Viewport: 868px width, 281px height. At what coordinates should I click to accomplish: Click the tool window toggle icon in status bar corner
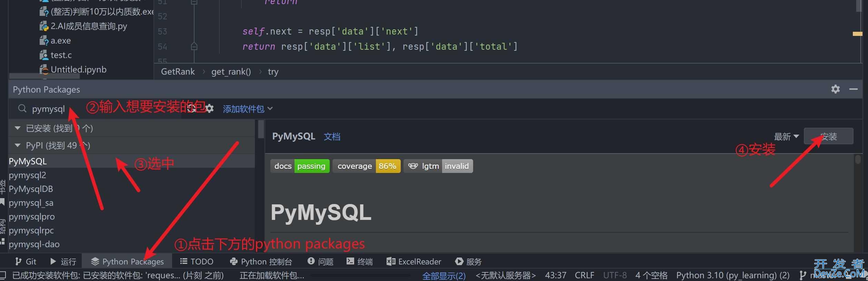point(3,275)
